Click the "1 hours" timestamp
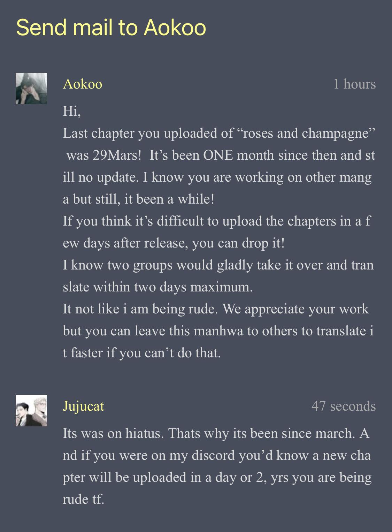The width and height of the screenshot is (392, 532). (354, 84)
